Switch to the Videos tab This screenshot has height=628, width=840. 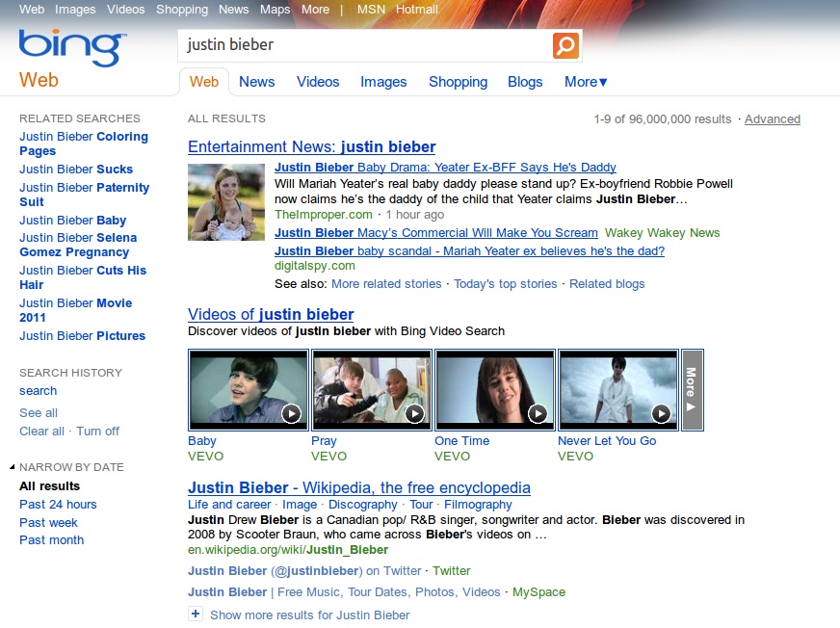[318, 82]
